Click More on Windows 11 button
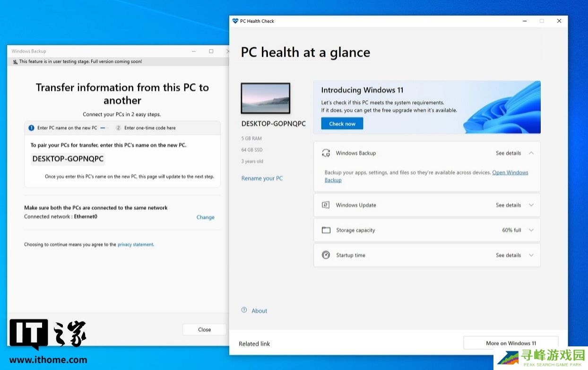This screenshot has width=588, height=370. pyautogui.click(x=510, y=343)
